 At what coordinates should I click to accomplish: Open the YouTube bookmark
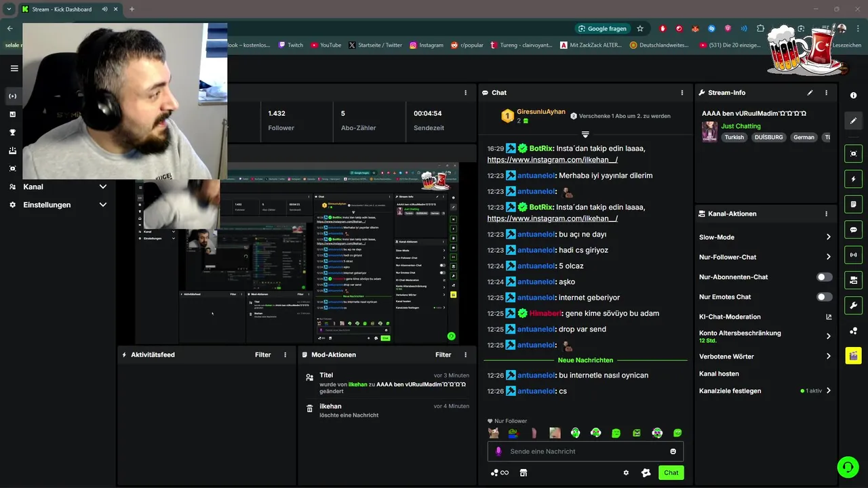click(x=326, y=45)
